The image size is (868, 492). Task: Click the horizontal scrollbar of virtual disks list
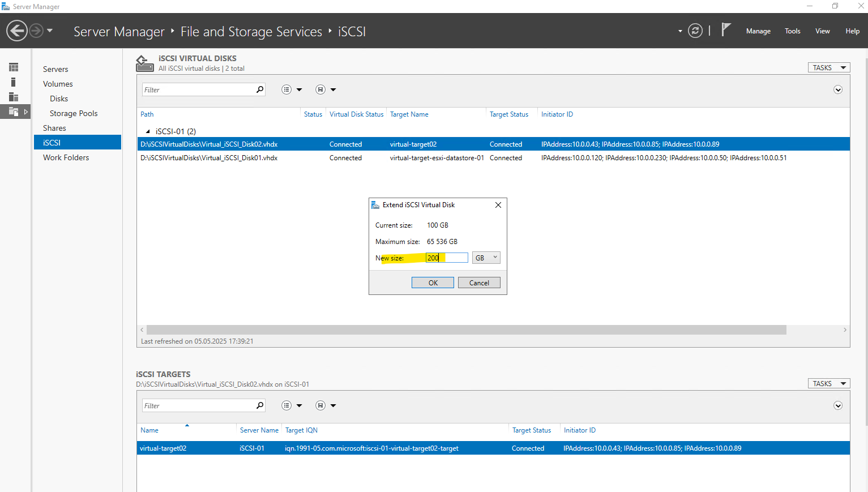click(x=466, y=330)
